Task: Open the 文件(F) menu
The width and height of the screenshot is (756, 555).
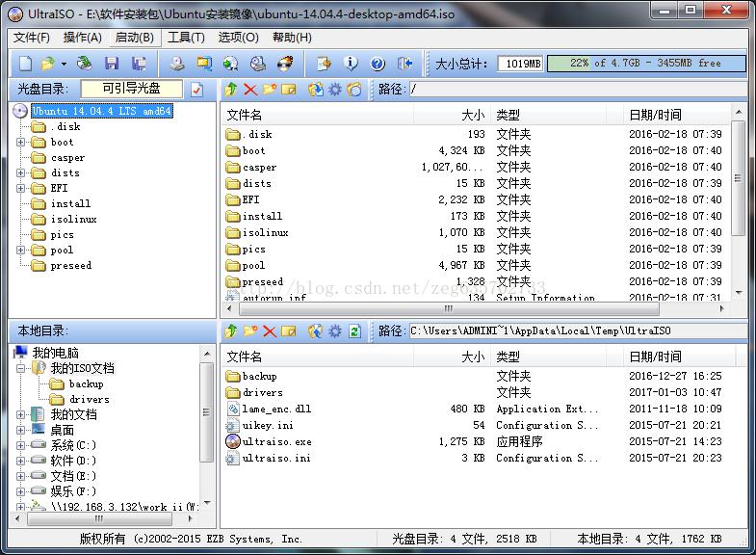Action: [32, 38]
